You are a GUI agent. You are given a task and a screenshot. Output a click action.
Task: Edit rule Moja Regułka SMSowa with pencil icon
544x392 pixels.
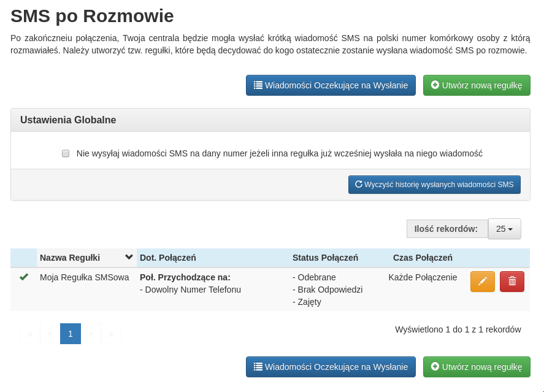pyautogui.click(x=482, y=282)
